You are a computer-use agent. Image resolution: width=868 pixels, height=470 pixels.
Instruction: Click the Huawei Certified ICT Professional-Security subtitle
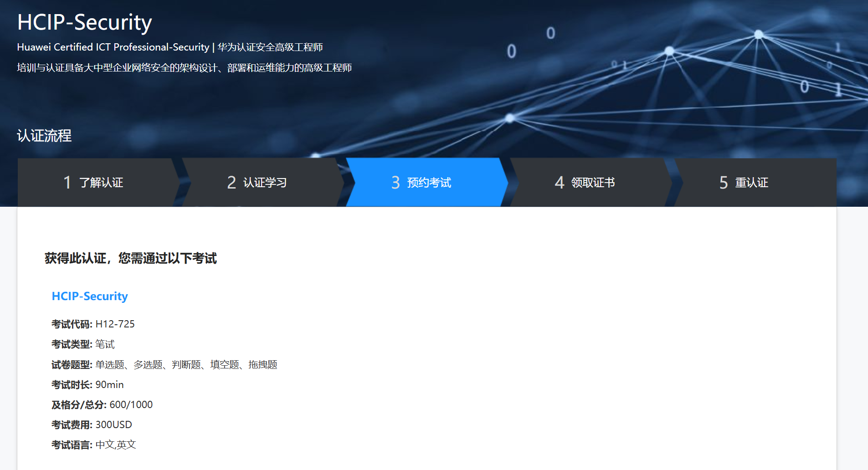[x=170, y=47]
